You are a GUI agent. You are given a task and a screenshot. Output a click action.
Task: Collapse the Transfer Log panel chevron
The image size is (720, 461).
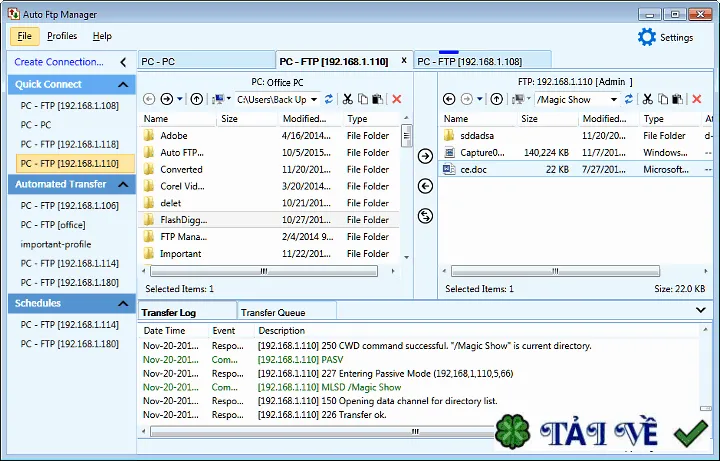click(701, 310)
